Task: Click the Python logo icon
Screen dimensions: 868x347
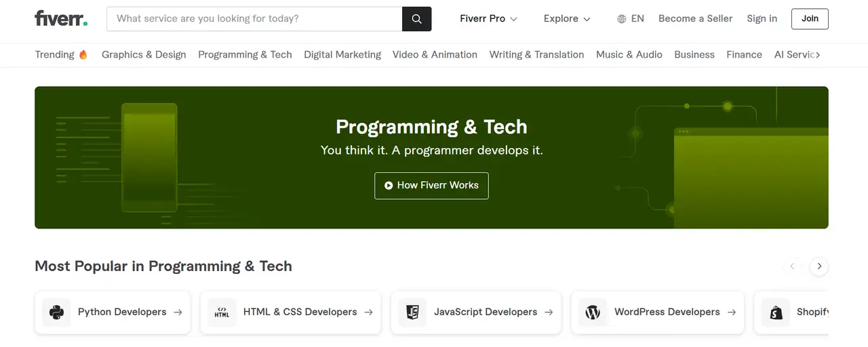Action: tap(56, 312)
